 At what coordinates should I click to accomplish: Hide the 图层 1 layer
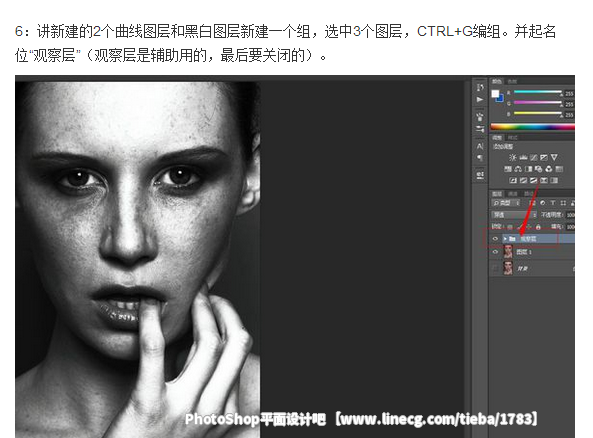[495, 252]
